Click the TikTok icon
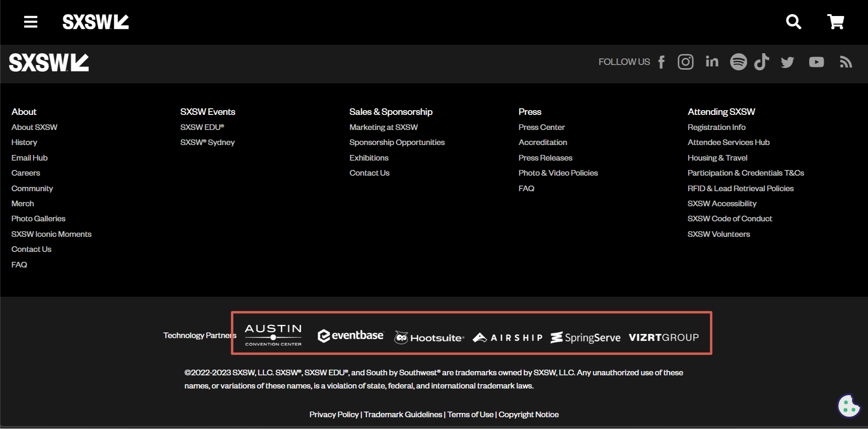 (x=762, y=62)
